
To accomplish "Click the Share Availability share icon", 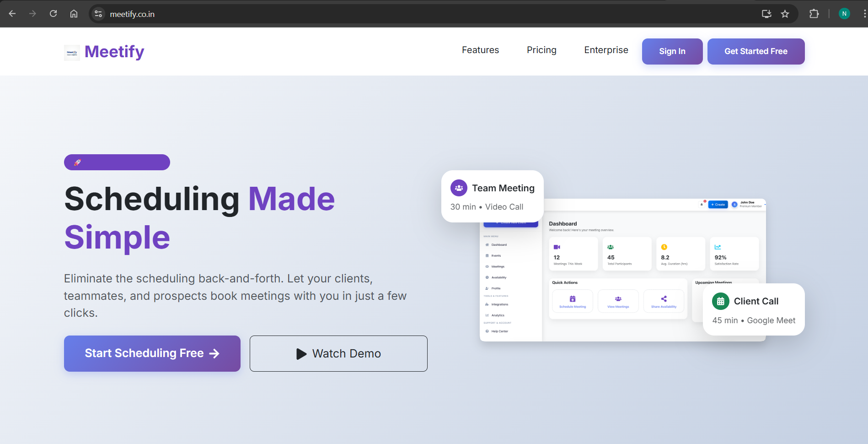I will [664, 298].
